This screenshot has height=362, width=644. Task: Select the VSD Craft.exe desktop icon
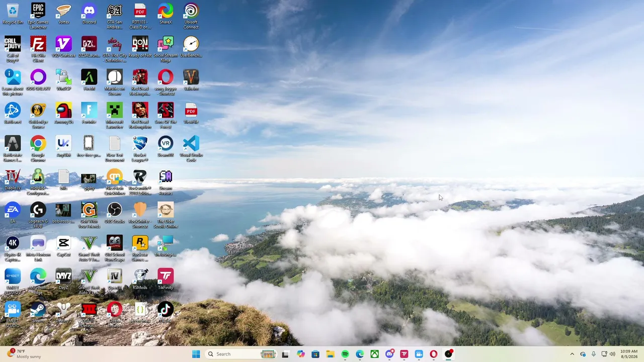coord(63,47)
